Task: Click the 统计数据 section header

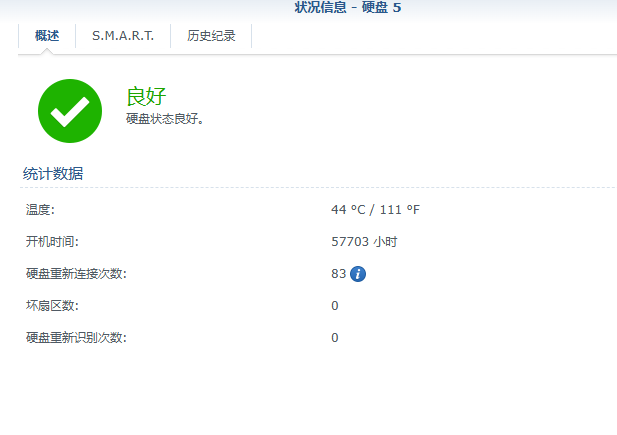Action: point(53,174)
